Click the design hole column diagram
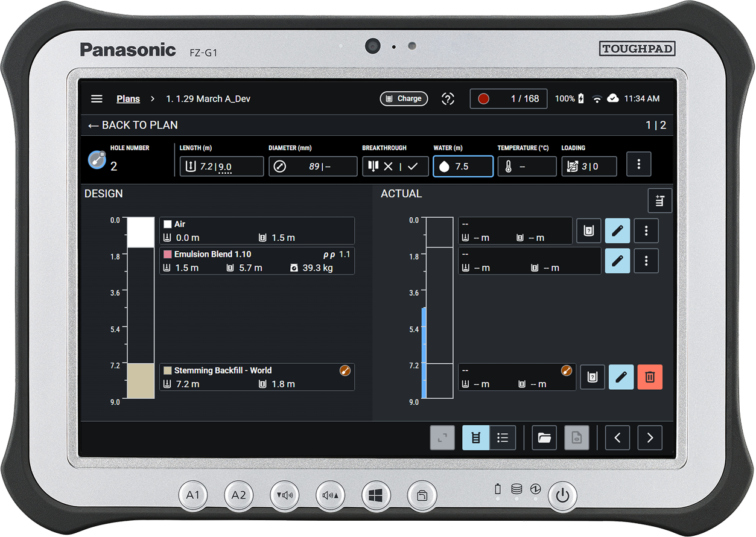The image size is (756, 537). tap(141, 308)
